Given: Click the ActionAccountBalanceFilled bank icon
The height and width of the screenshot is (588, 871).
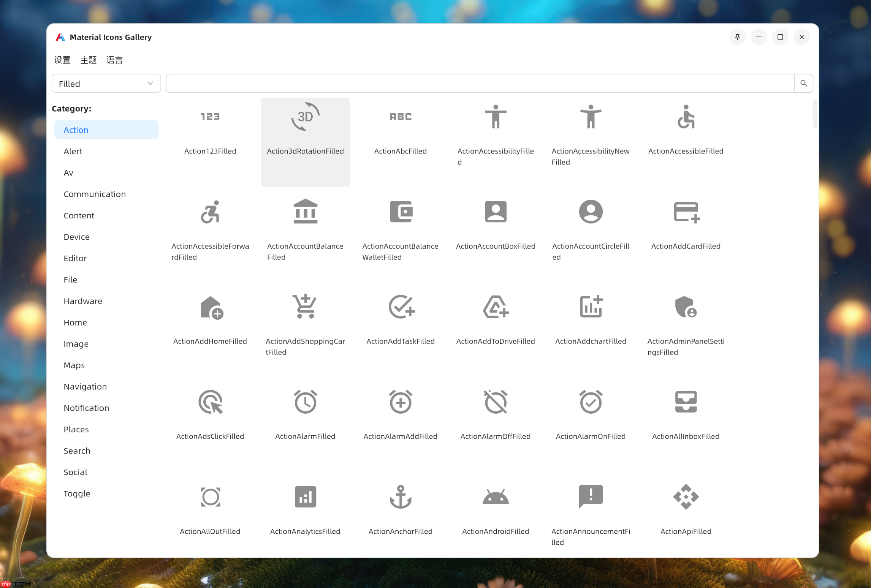Looking at the screenshot, I should tap(305, 212).
